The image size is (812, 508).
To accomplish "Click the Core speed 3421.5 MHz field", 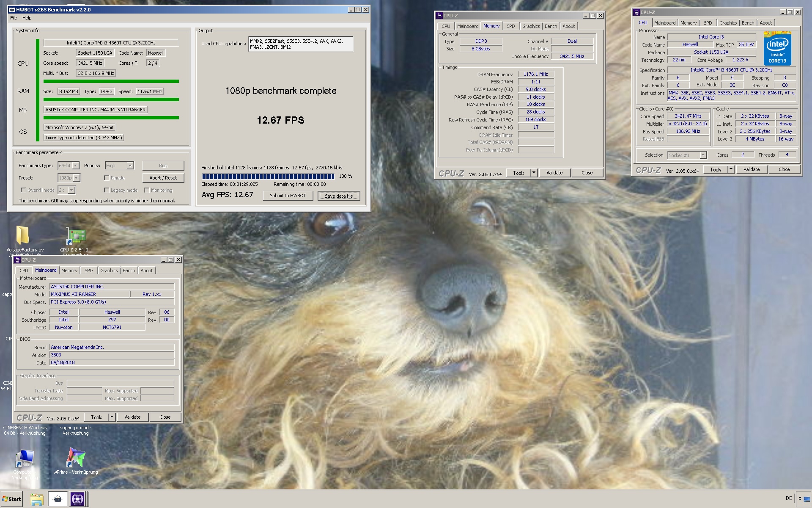I will 90,63.
